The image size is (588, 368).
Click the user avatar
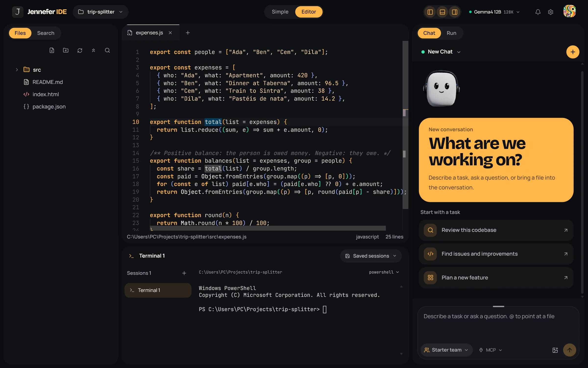pos(569,11)
